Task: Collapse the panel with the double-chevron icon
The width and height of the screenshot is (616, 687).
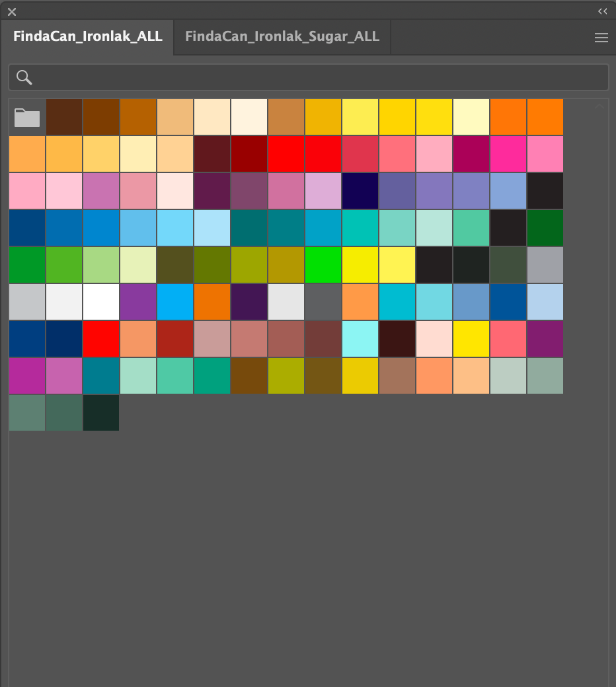Action: pos(602,11)
